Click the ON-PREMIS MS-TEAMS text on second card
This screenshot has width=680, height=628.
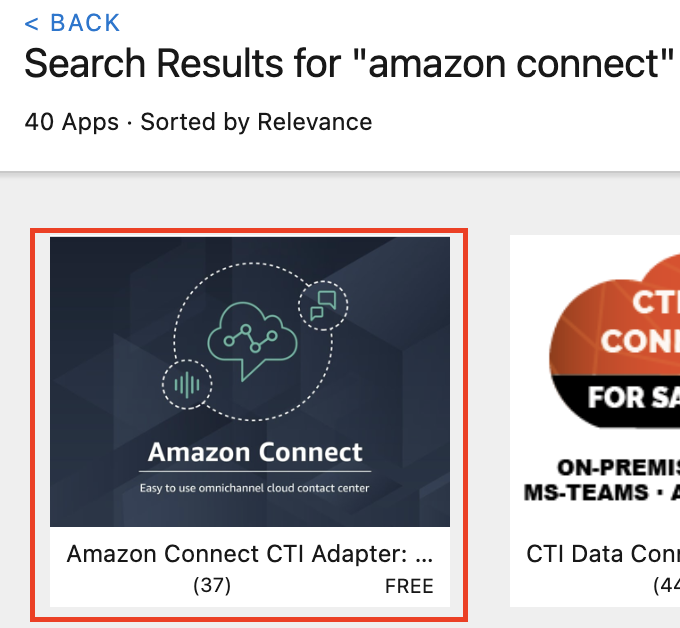[602, 480]
